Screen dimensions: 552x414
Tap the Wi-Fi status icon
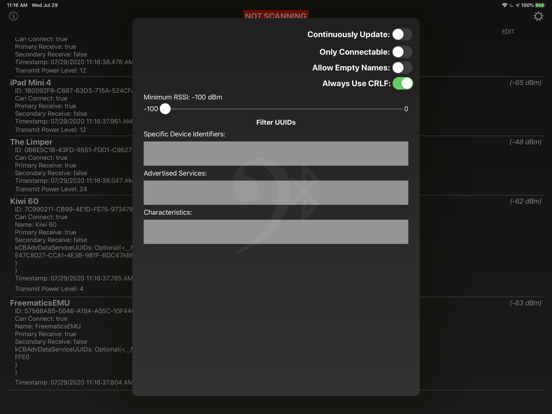pos(504,5)
